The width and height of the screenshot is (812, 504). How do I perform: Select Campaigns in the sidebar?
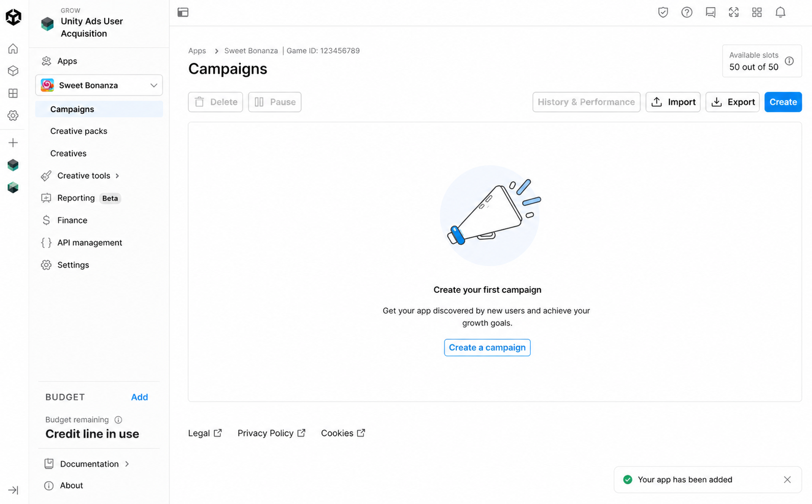tap(99, 109)
